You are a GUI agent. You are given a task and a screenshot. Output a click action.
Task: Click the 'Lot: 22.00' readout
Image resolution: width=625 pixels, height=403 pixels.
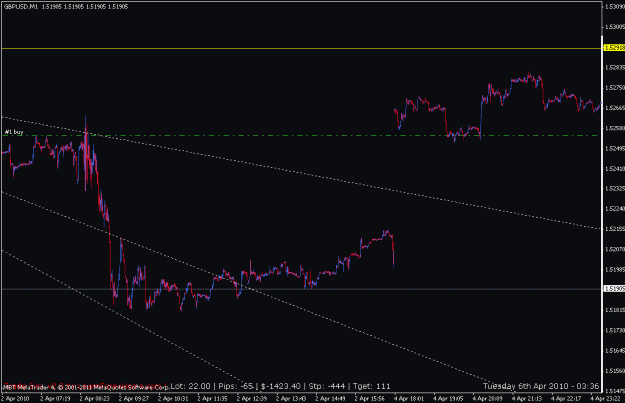[190, 386]
